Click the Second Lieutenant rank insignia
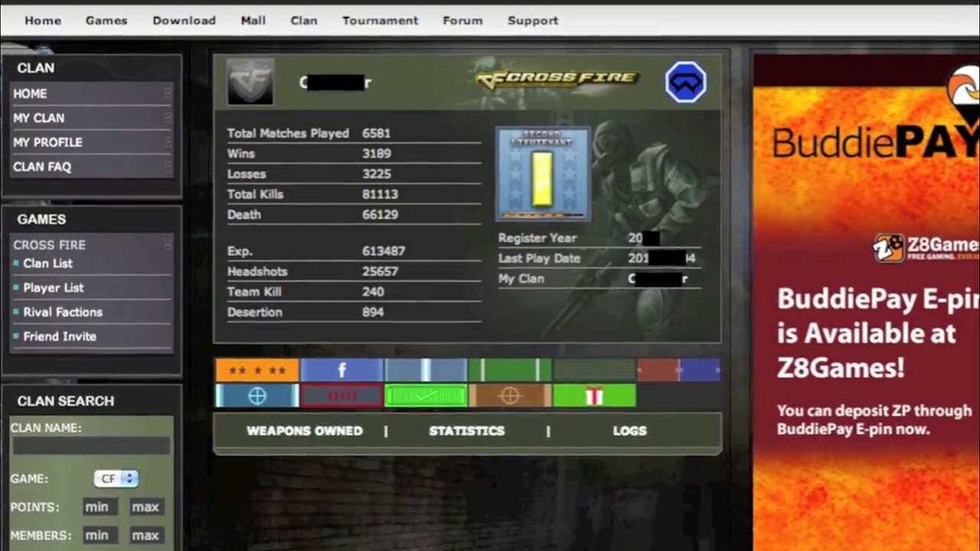 544,174
